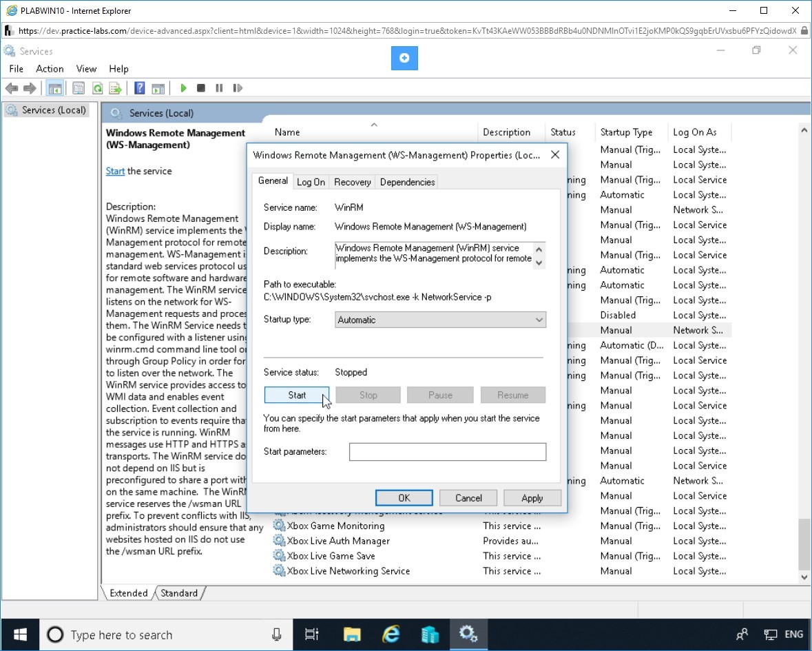Sort by the Description column header
Viewport: 812px width, 651px height.
511,132
